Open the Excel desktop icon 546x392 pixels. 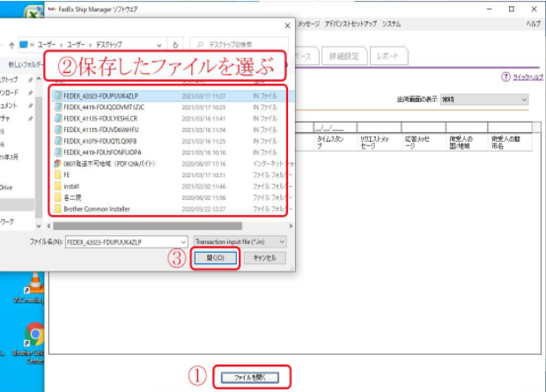[x=33, y=13]
